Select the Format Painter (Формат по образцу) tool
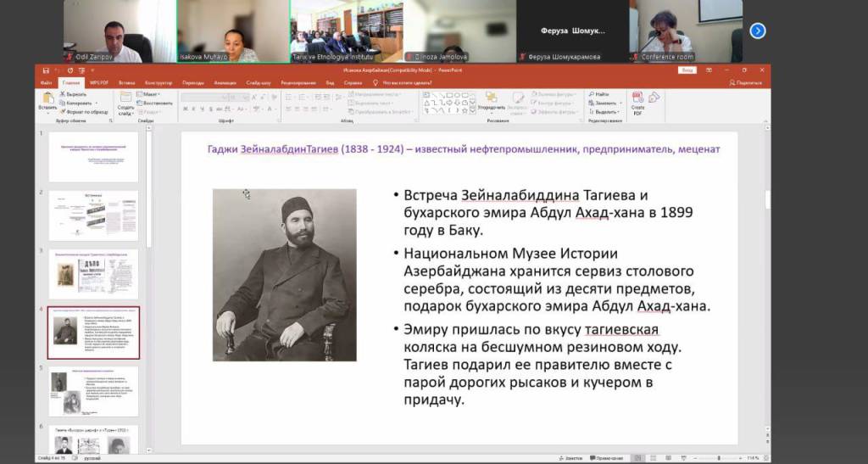 (x=62, y=112)
